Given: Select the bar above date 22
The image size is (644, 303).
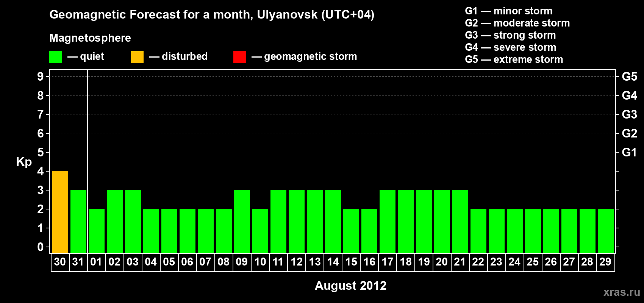Looking at the screenshot, I should click(x=478, y=231).
